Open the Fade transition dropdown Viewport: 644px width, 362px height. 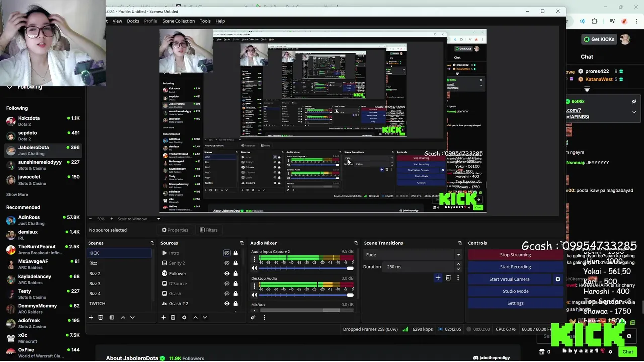tap(413, 255)
